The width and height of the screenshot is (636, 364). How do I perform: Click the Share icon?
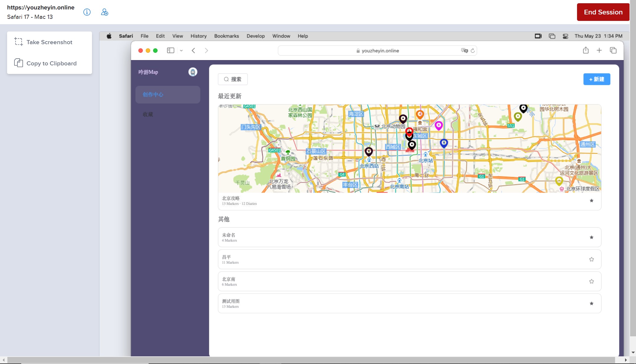586,50
